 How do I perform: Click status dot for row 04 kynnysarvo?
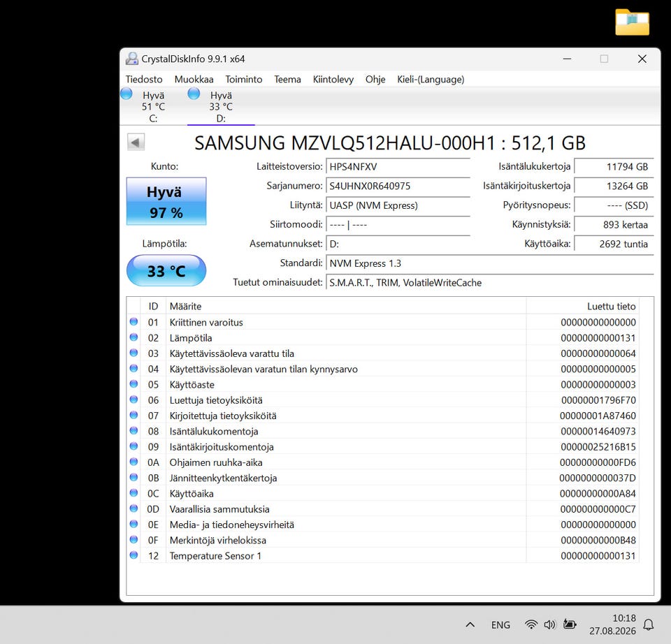pos(134,368)
